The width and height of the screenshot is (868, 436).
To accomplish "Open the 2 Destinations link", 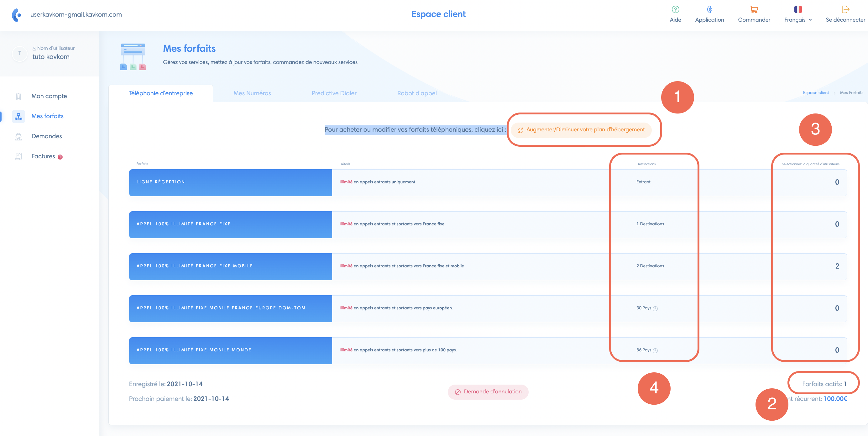I will tap(650, 266).
